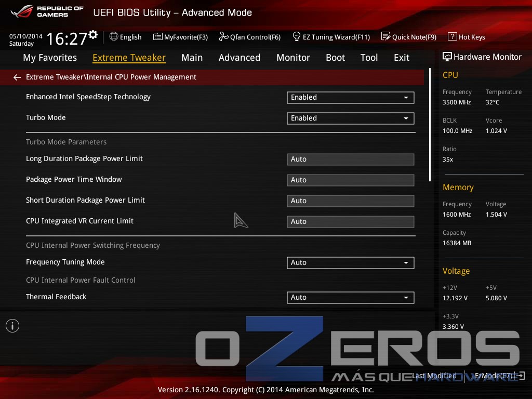
Task: Expand the Turbo Mode Enabled dropdown
Action: pos(351,118)
